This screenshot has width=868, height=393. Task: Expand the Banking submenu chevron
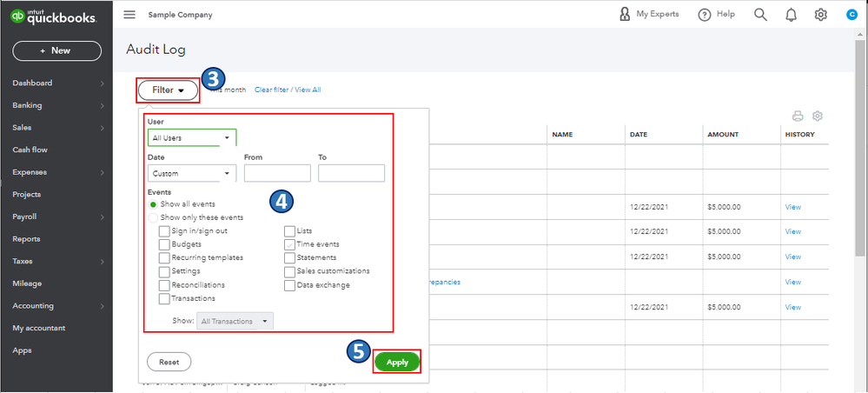(103, 106)
